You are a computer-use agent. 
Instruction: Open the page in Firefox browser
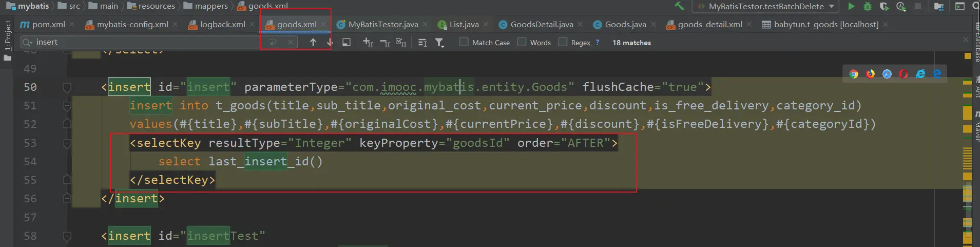tap(870, 74)
